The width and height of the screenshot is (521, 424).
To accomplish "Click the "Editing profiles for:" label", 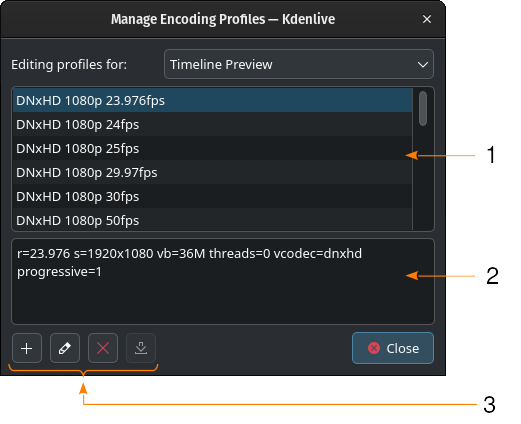I will (x=69, y=64).
